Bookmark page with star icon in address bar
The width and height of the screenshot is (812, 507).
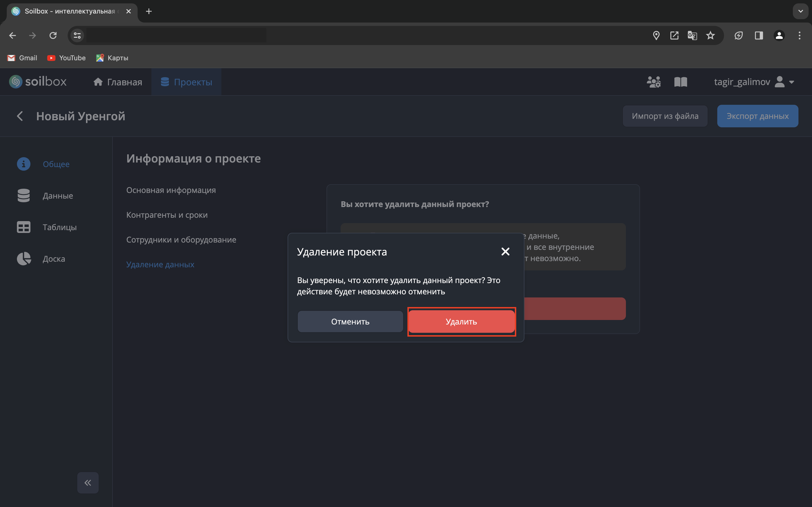[710, 35]
